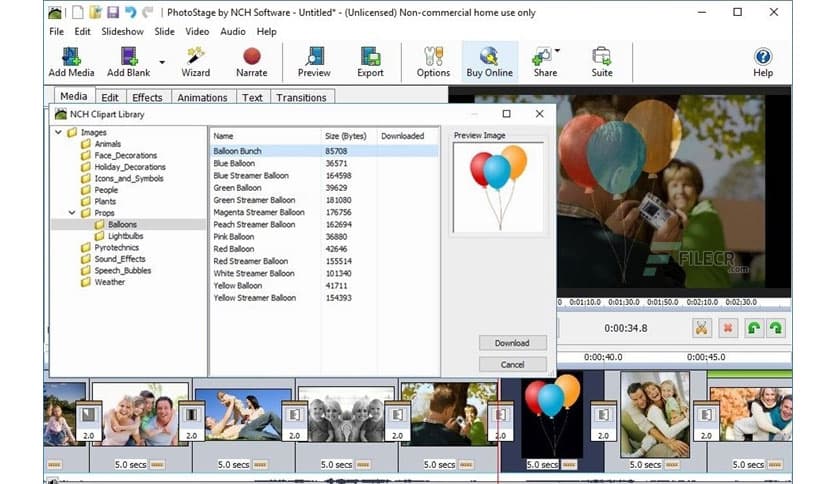This screenshot has height=484, width=836.
Task: Click the Preview toolbar icon
Action: (314, 62)
